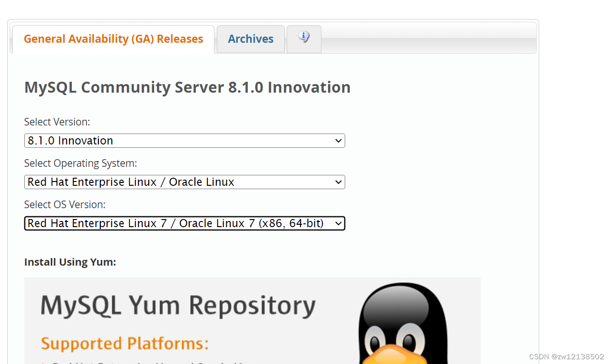The width and height of the screenshot is (611, 364).
Task: Click the 'Supported Platforms:' text in banner
Action: click(125, 344)
